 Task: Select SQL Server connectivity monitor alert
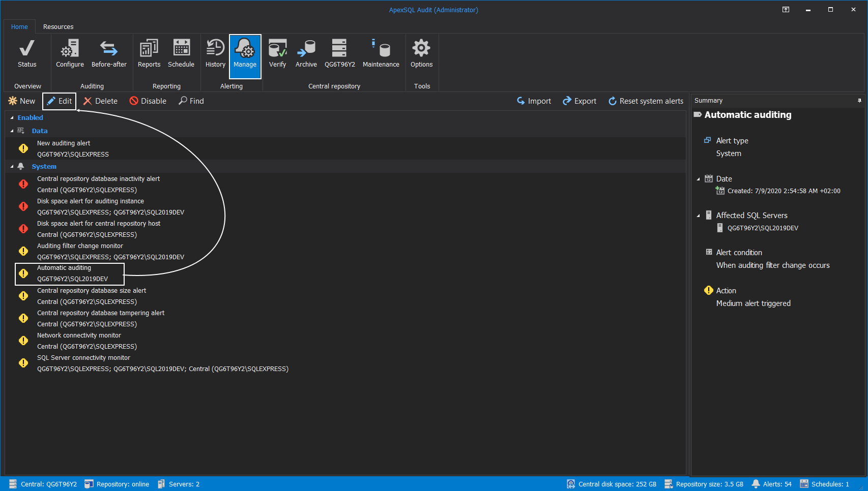point(346,363)
